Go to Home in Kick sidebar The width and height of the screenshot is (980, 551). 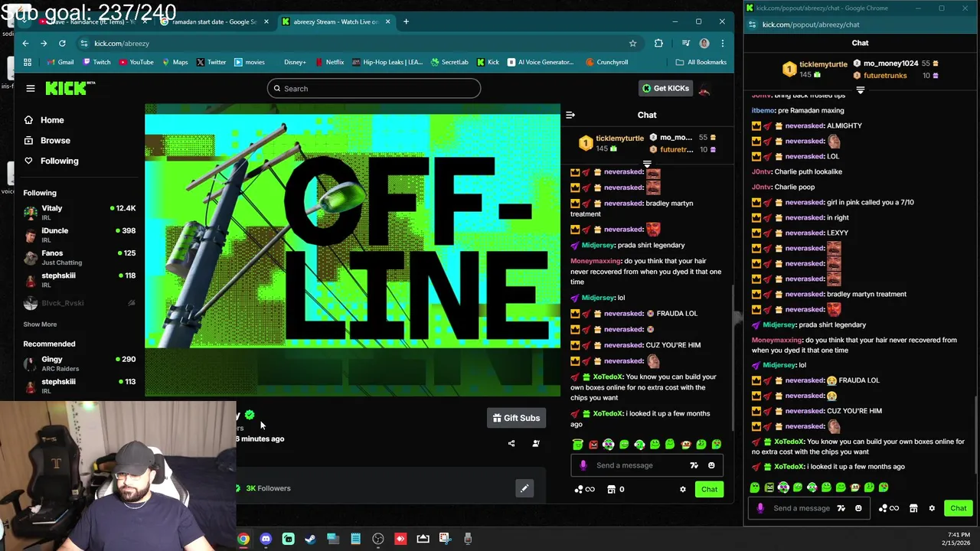tap(52, 120)
